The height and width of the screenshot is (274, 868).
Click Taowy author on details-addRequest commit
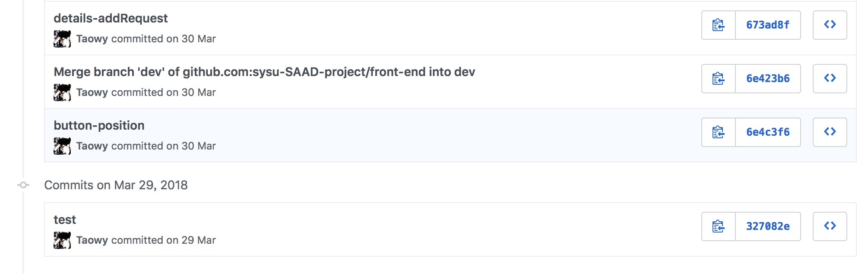coord(92,39)
